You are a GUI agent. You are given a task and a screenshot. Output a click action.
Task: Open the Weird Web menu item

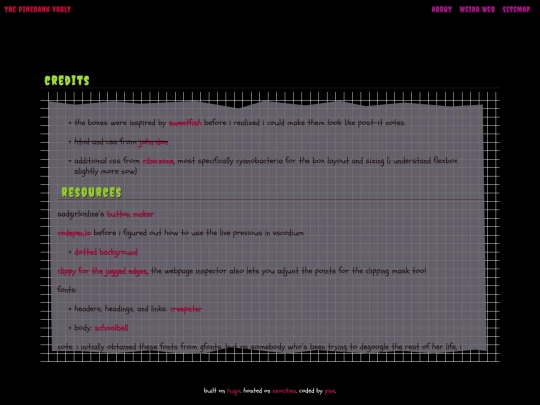[x=477, y=9]
